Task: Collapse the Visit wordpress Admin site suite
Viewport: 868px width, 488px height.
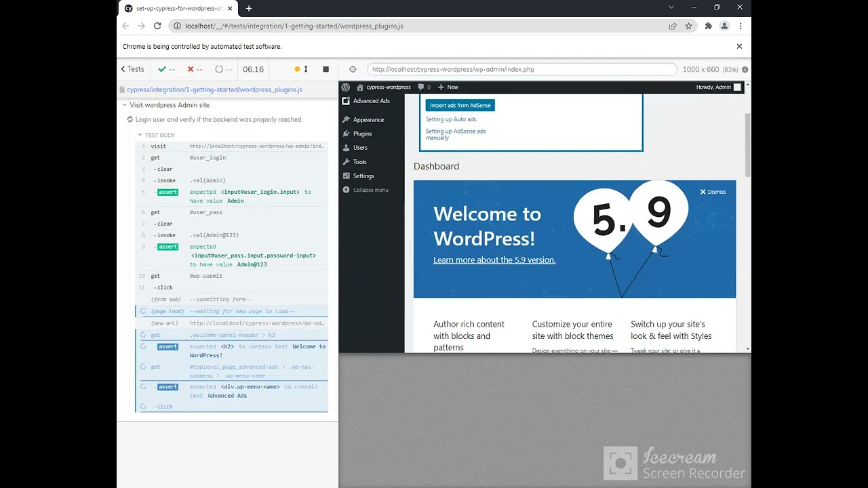Action: click(170, 105)
